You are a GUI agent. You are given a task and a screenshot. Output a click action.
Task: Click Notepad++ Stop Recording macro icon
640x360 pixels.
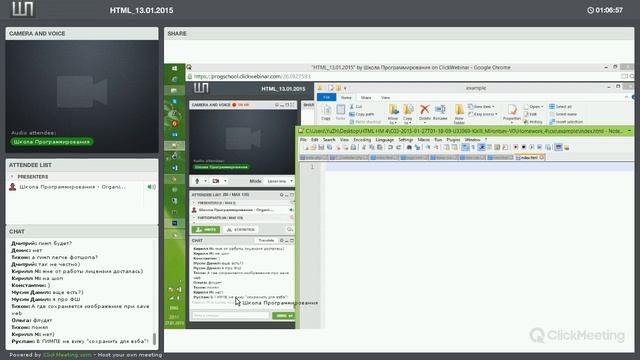tap(524, 147)
